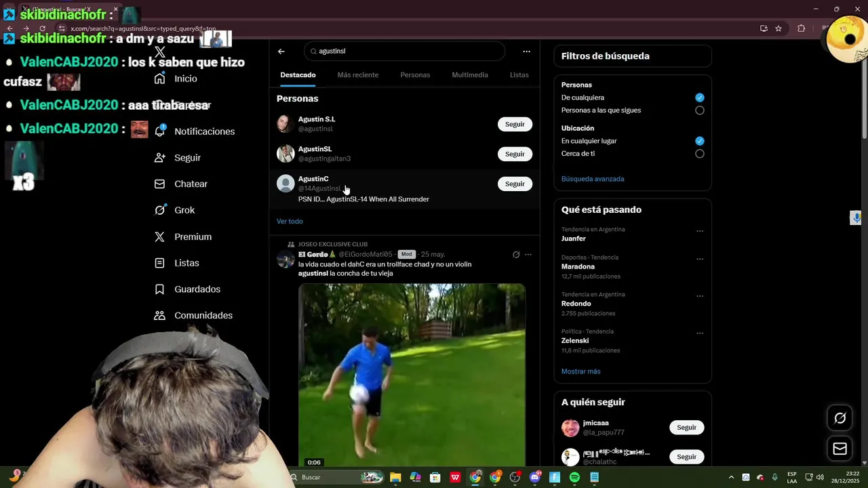
Task: Open Chatear envelope in sidebar
Action: [x=180, y=184]
